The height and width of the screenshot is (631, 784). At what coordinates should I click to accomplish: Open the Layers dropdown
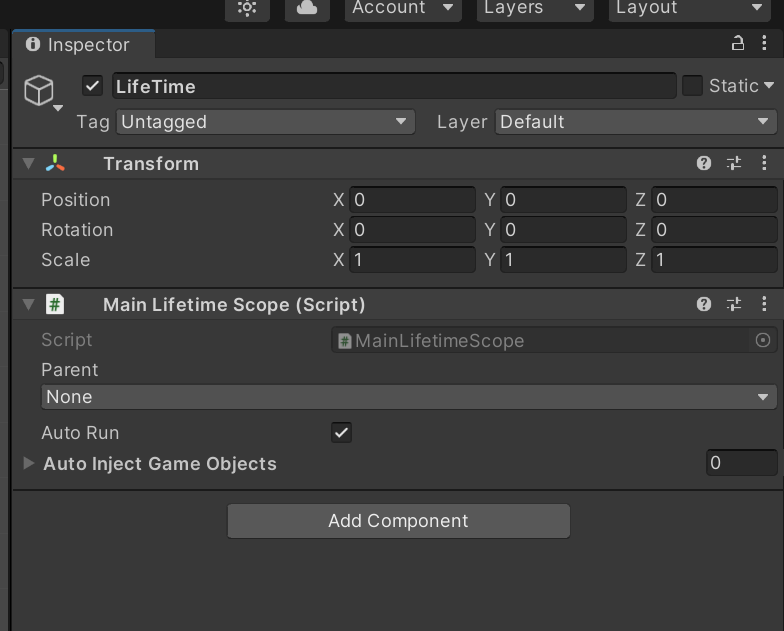coord(535,8)
